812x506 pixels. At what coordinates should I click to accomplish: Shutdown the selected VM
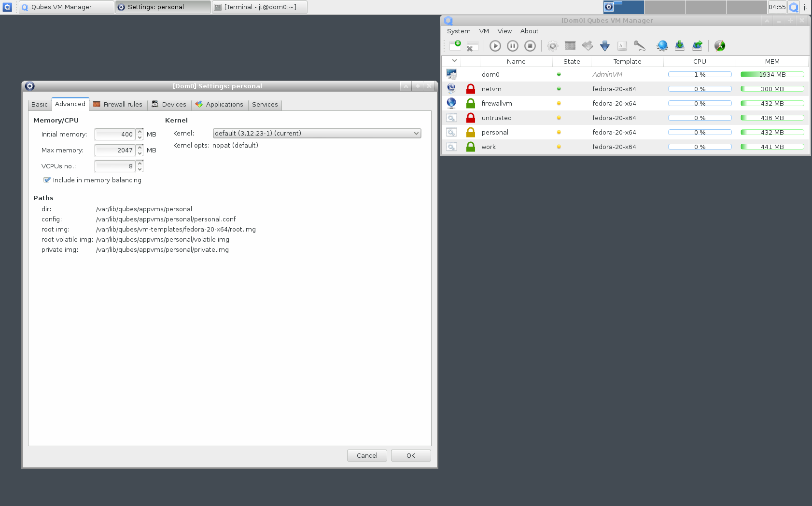(530, 45)
